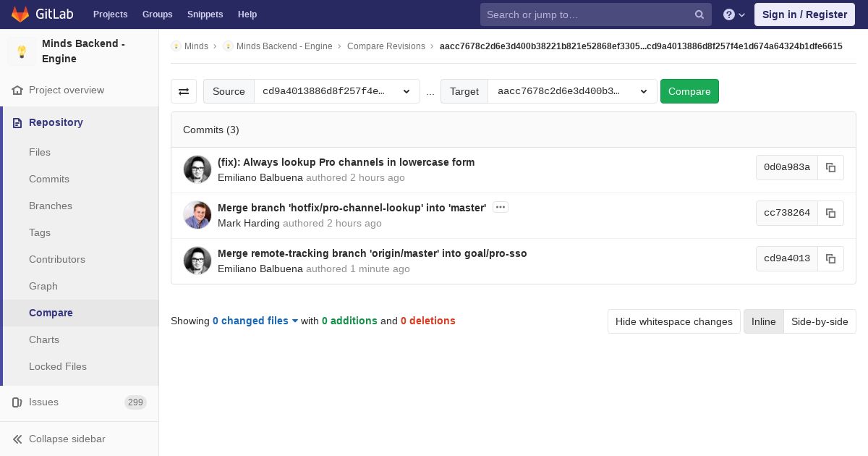Open Tags under Repository
Viewport: 868px width, 456px height.
tap(40, 232)
